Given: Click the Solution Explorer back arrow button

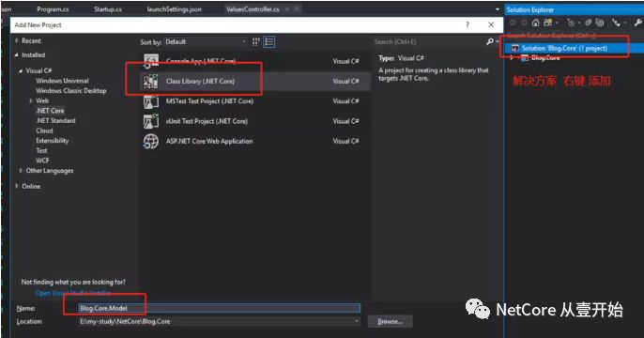Looking at the screenshot, I should (513, 23).
